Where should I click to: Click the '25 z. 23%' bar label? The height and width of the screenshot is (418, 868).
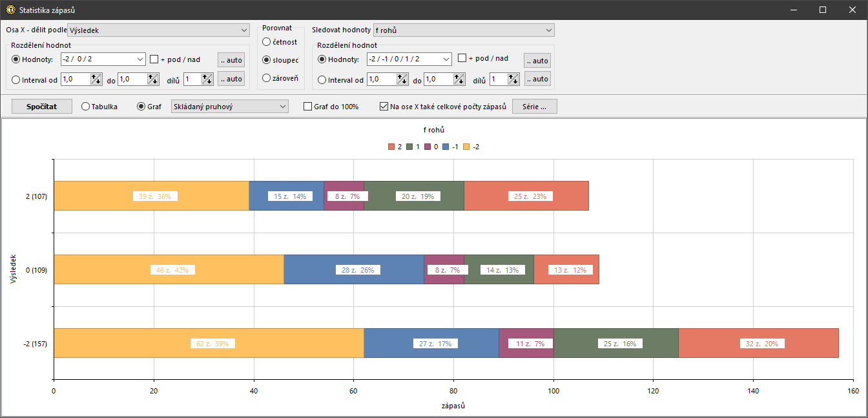tap(530, 196)
